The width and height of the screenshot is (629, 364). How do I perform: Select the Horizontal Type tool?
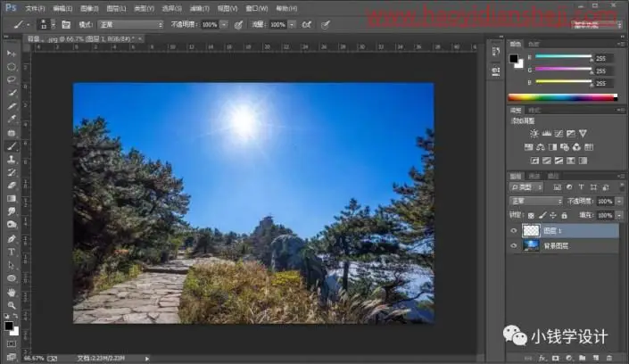click(12, 252)
